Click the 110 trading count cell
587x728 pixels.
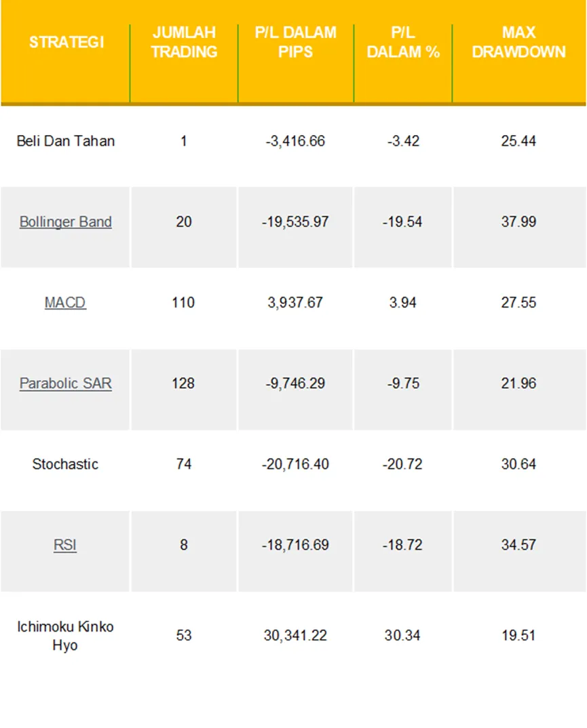(x=183, y=303)
